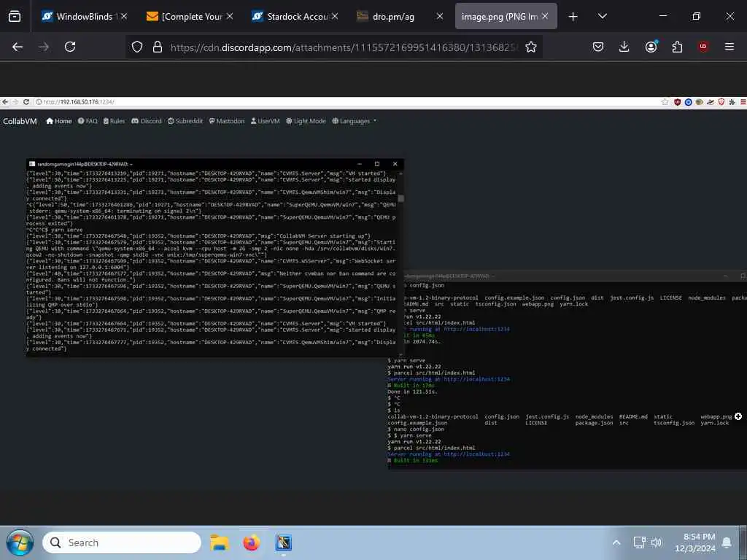Click the CollabVM Home link
747x560 pixels.
coord(58,121)
